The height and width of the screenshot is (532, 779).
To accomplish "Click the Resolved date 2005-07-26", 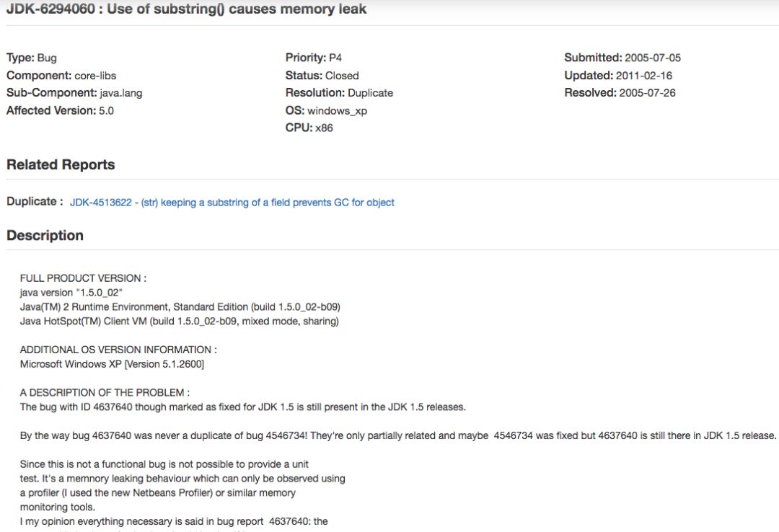I will coord(647,93).
